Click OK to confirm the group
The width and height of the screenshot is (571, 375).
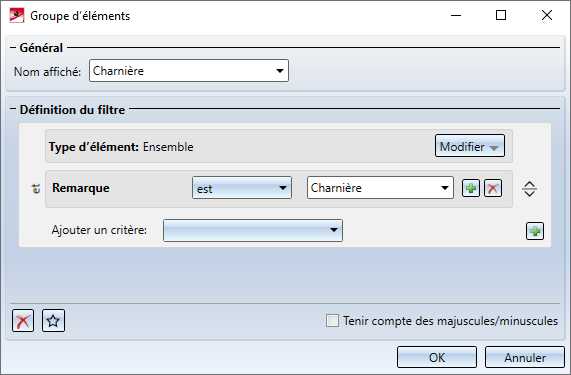coord(437,358)
